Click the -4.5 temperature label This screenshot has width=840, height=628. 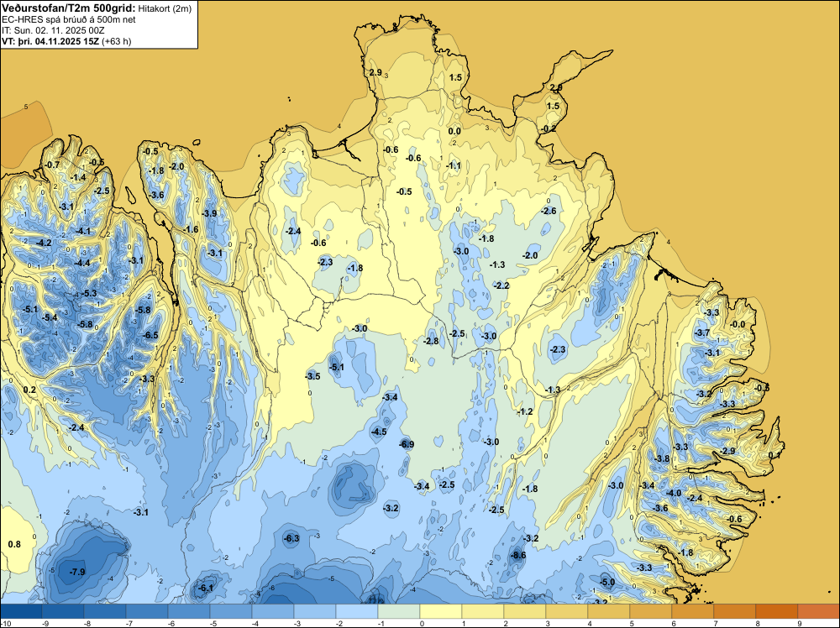(x=379, y=432)
